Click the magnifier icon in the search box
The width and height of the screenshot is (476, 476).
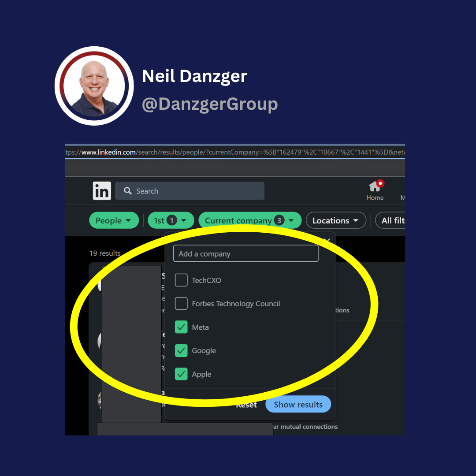(x=128, y=191)
